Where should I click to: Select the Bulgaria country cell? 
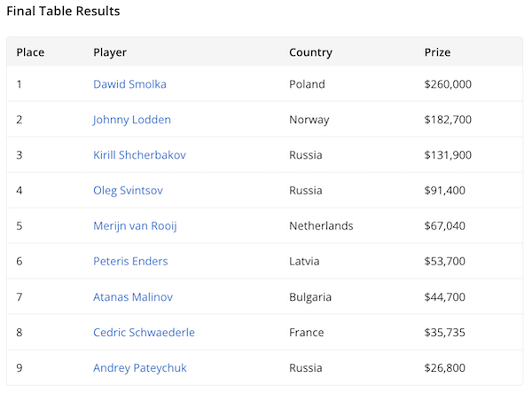click(x=310, y=297)
